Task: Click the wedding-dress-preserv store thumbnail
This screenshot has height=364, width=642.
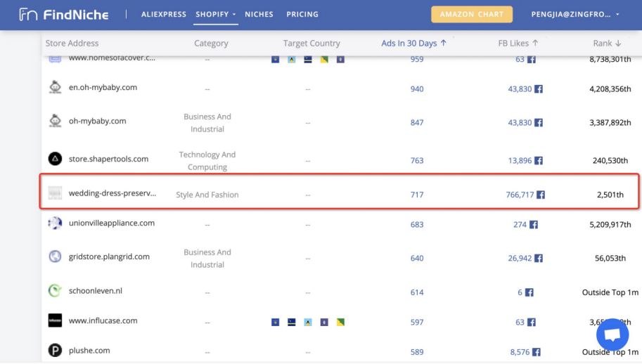Action: coord(55,193)
